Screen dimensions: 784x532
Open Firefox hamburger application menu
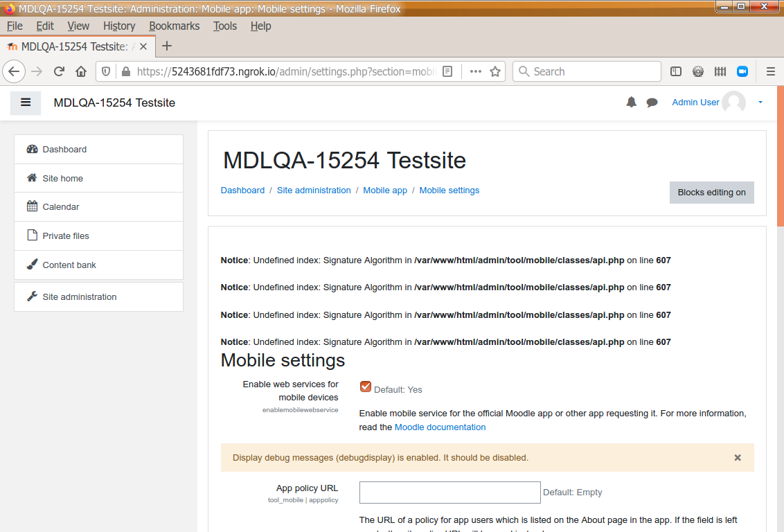click(771, 71)
